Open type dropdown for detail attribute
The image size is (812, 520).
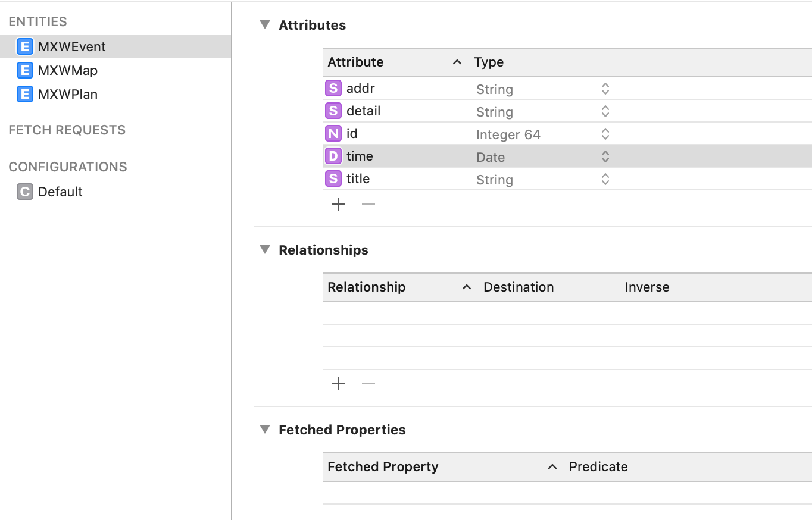[605, 111]
